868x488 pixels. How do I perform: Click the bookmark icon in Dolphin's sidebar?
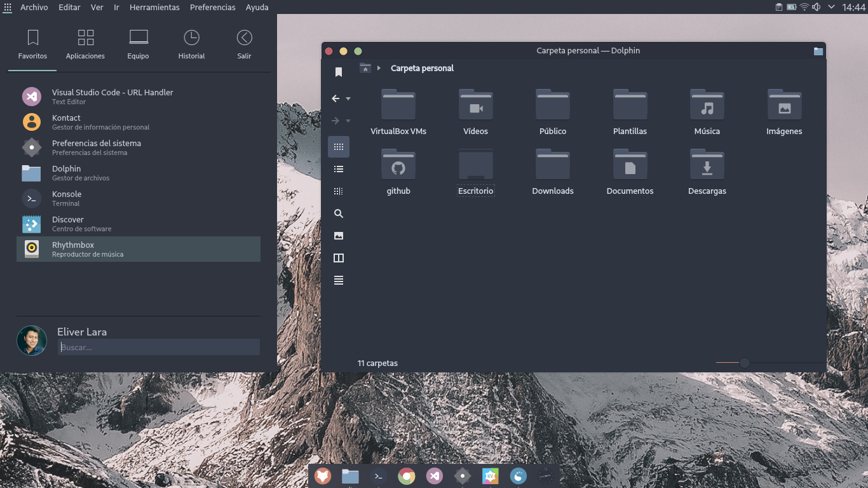[x=339, y=72]
